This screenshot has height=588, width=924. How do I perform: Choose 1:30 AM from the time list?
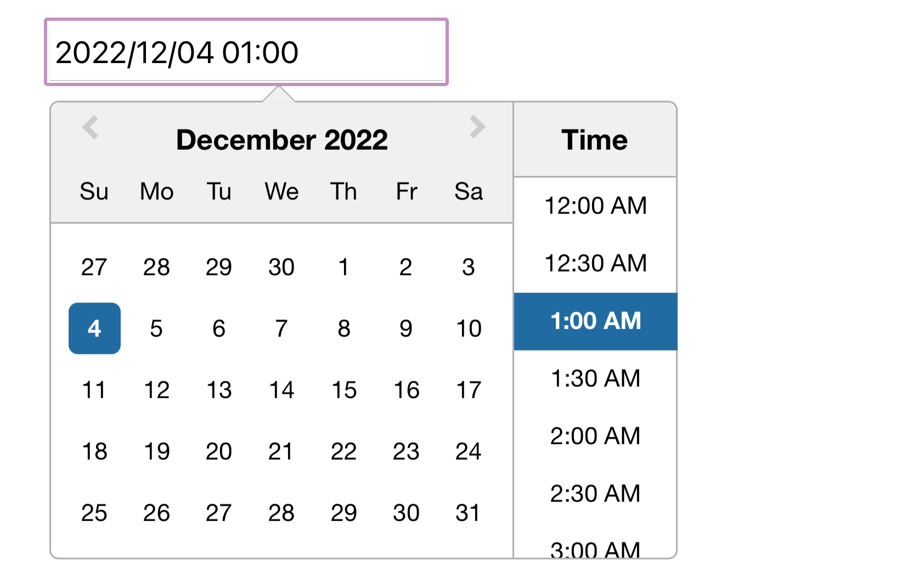595,378
